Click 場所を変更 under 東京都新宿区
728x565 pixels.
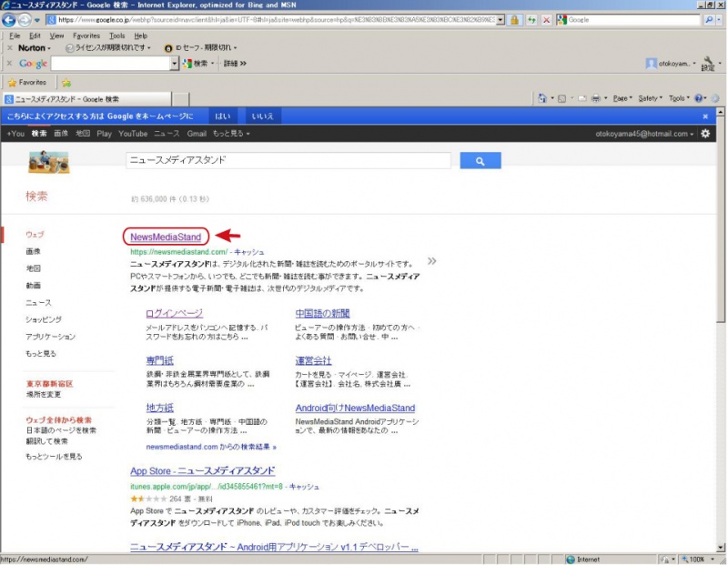[x=44, y=394]
